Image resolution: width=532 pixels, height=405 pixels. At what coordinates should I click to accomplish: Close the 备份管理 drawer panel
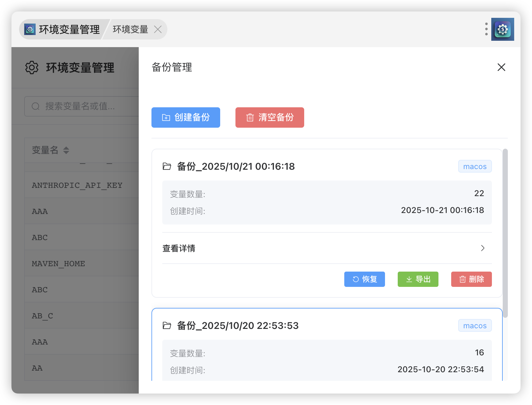[501, 67]
